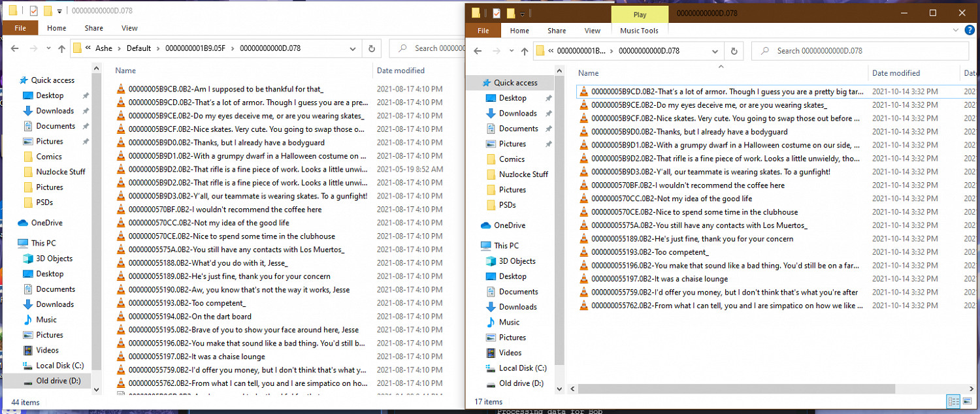Select Details view toggle in right window's status bar
Screen dimensions: 980x414
pos(953,401)
